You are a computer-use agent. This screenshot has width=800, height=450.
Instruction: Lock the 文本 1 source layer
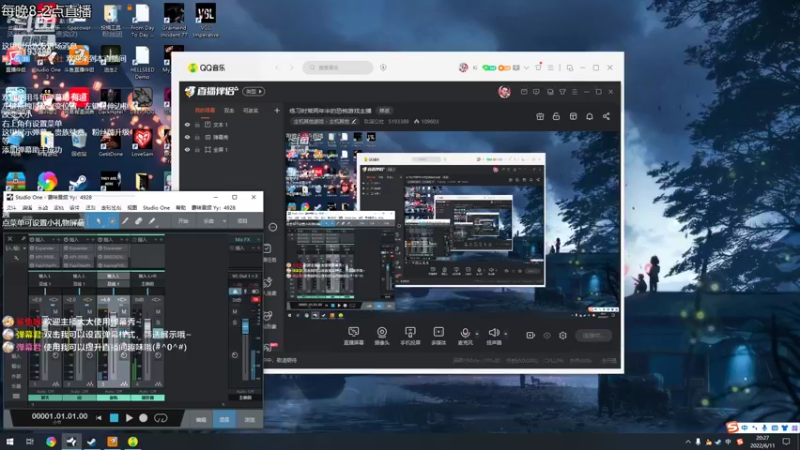coord(197,124)
